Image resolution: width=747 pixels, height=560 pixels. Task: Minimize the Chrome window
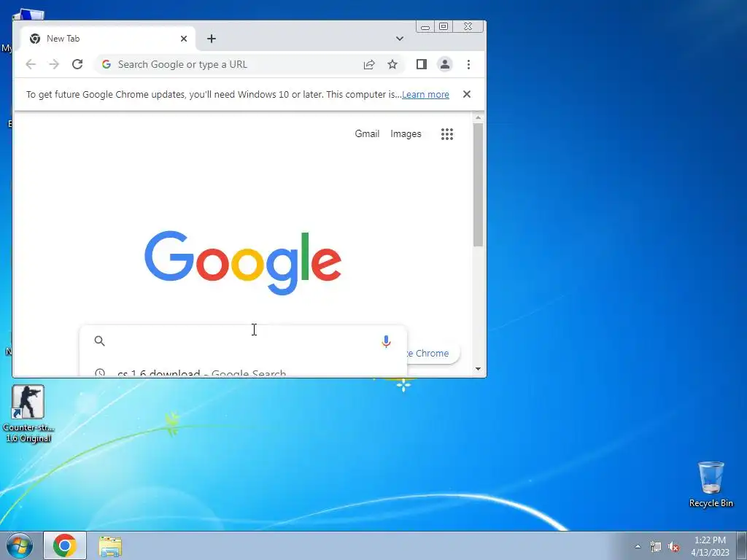point(425,27)
